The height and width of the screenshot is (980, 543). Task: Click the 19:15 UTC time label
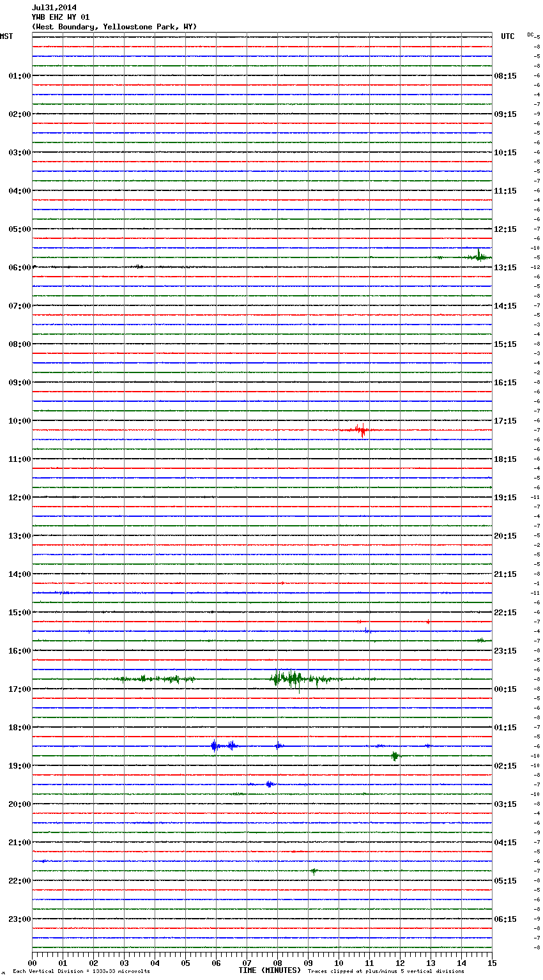pos(505,498)
